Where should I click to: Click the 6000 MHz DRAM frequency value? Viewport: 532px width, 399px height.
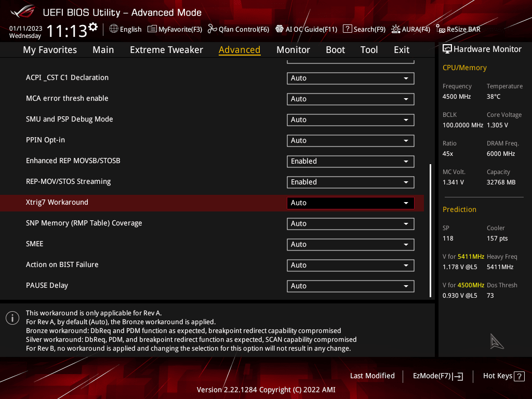pyautogui.click(x=501, y=154)
